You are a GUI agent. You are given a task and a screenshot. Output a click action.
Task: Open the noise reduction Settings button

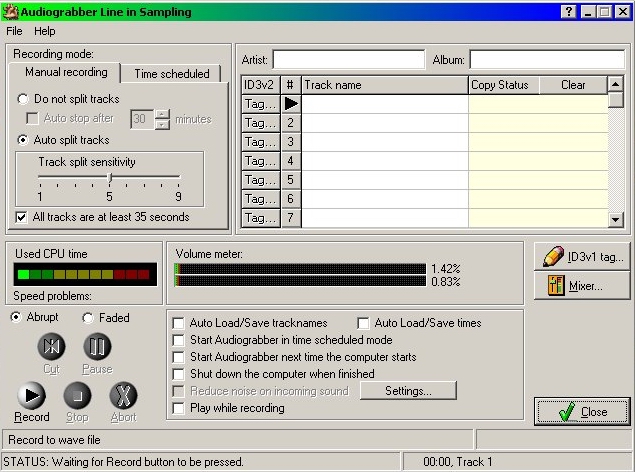coord(408,391)
